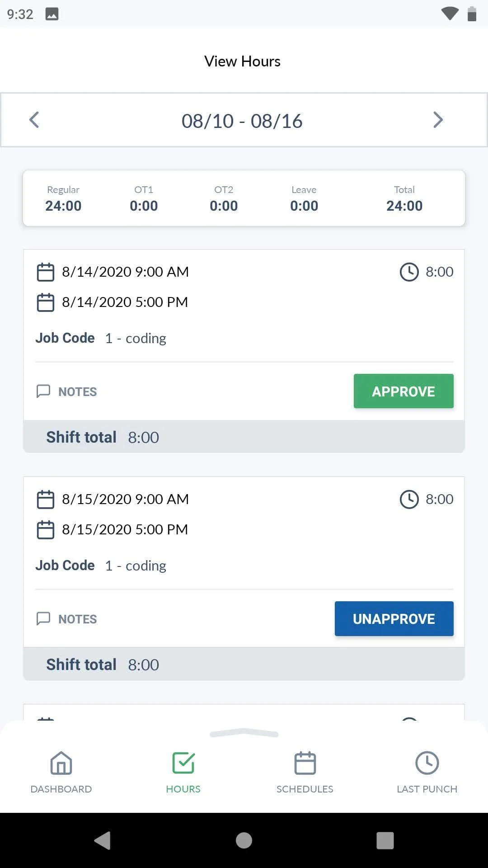This screenshot has width=488, height=868.
Task: Unapprove the 8/15/2020 shift
Action: pyautogui.click(x=394, y=618)
